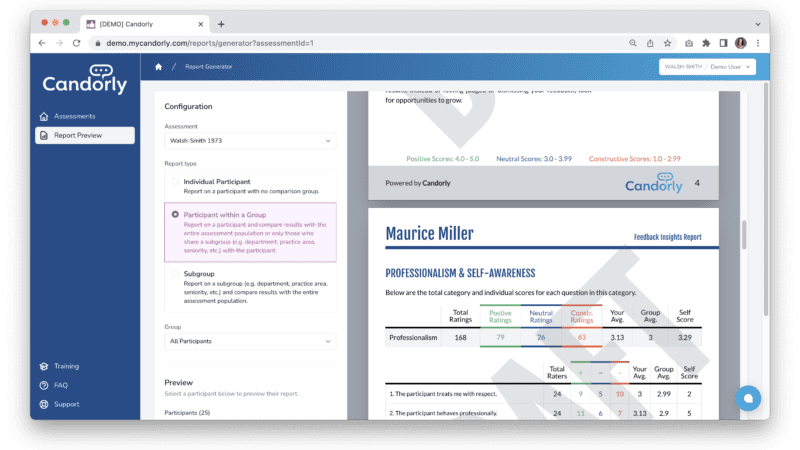Click the Constr. Ratings column header
800x450 pixels.
click(582, 316)
